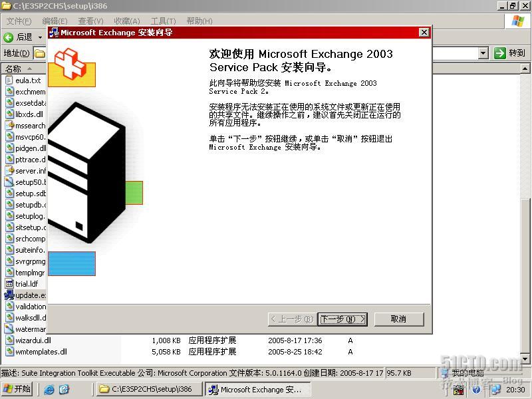Click the Cancel (取消) button in wizard

[398, 319]
